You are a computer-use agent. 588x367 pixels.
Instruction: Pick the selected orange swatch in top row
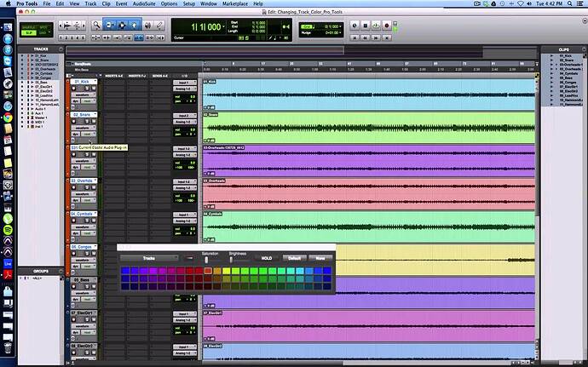point(208,271)
